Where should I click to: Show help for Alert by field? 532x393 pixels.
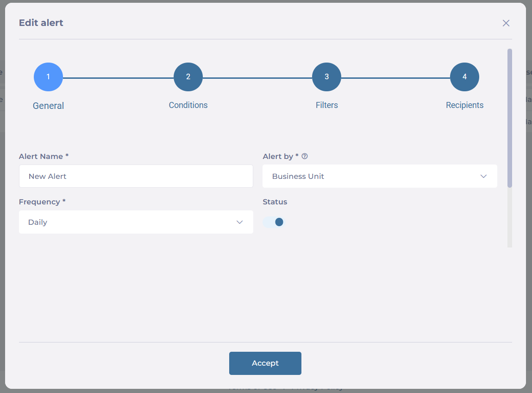pos(305,156)
